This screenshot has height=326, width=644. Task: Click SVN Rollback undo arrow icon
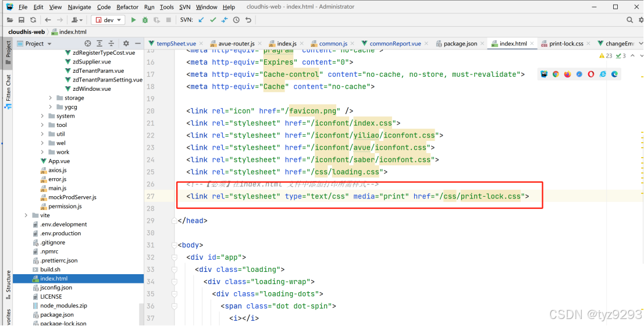coord(248,20)
